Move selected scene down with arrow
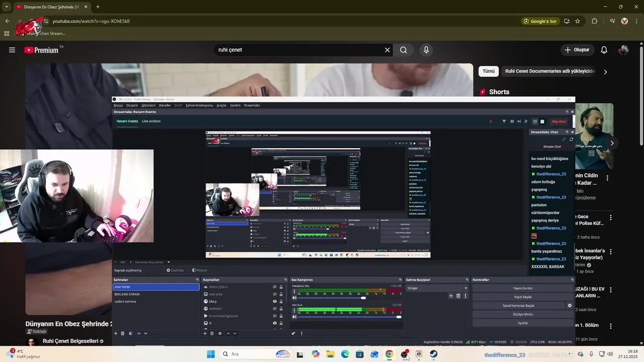The width and height of the screenshot is (644, 362). pyautogui.click(x=146, y=333)
